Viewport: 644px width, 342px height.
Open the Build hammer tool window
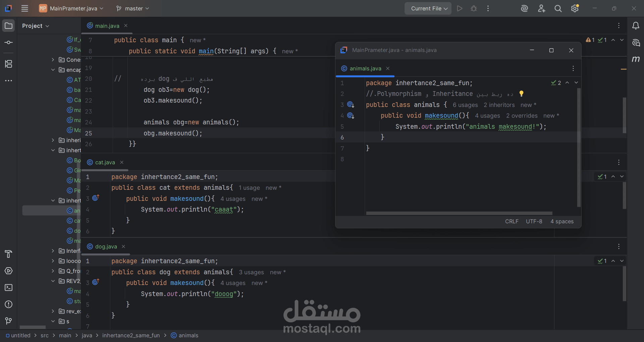(9, 254)
